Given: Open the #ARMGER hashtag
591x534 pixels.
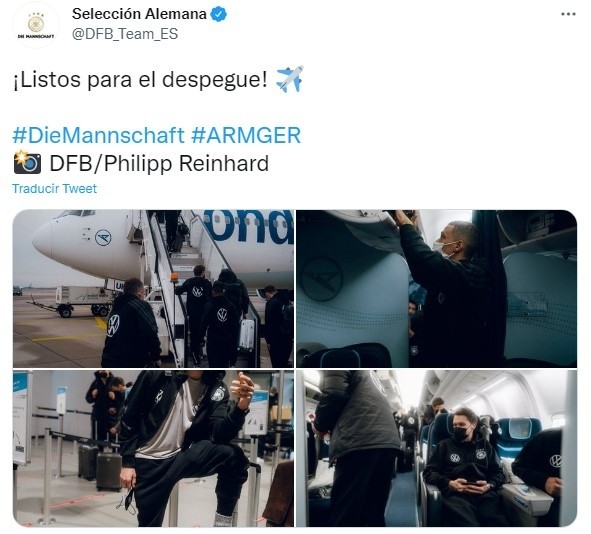Looking at the screenshot, I should pyautogui.click(x=246, y=135).
